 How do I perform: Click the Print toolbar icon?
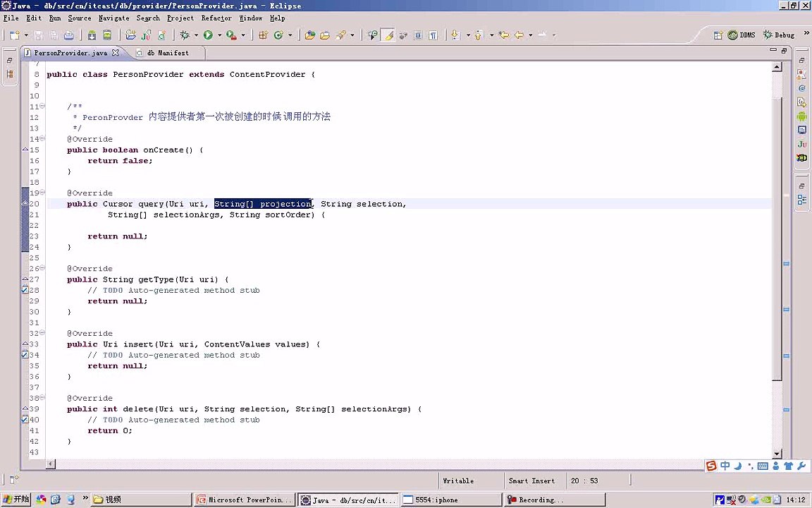tap(68, 35)
